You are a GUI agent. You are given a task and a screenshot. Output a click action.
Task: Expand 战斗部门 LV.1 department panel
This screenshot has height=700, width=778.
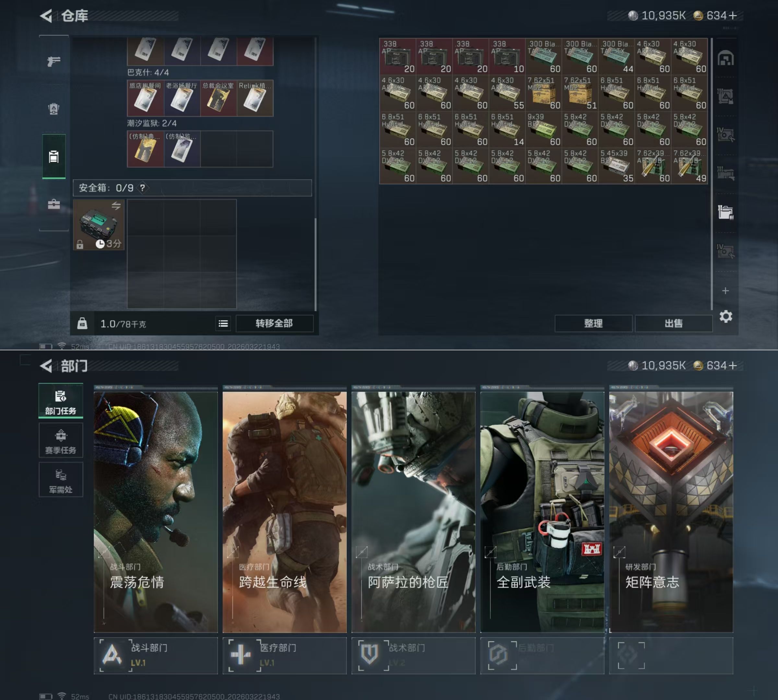tap(156, 655)
